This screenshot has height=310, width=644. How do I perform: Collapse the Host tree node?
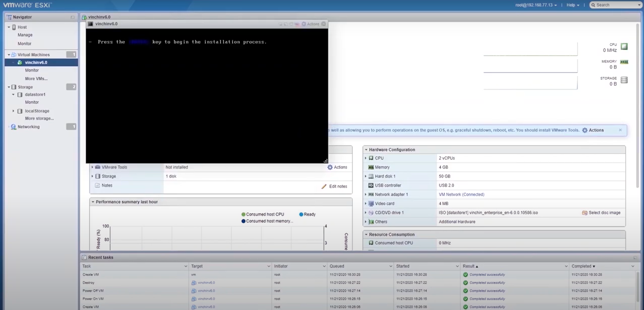[9, 27]
